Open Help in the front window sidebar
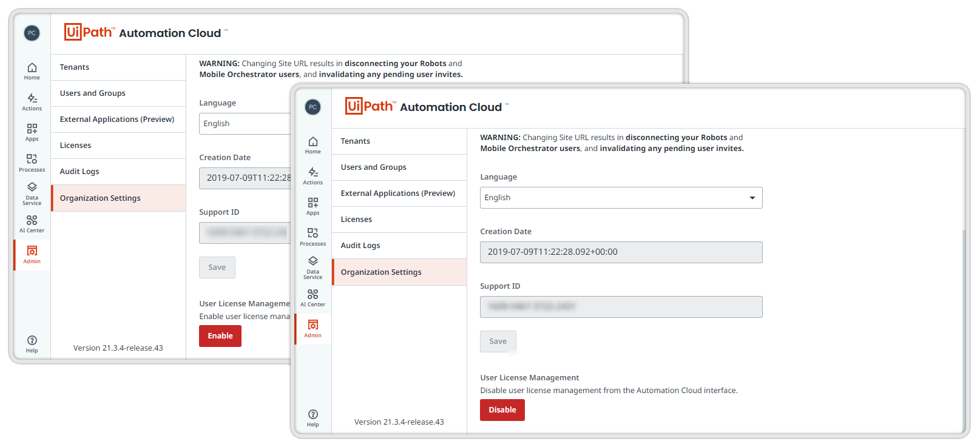The height and width of the screenshot is (444, 980). (x=313, y=419)
